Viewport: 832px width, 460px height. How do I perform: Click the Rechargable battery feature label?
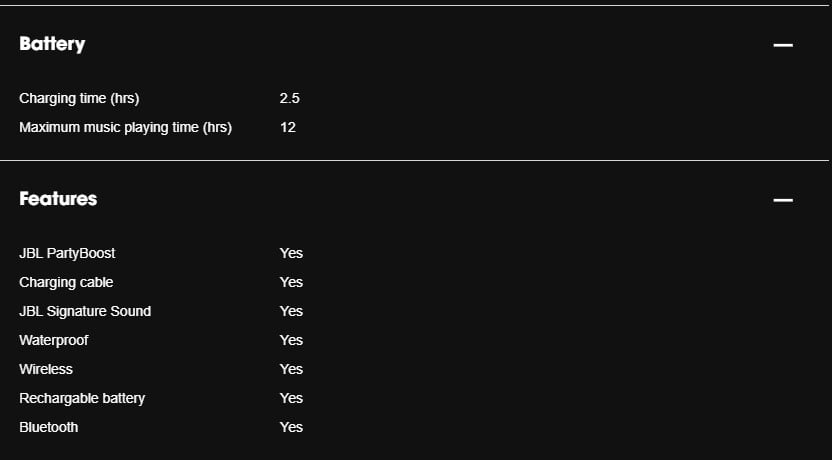(82, 398)
